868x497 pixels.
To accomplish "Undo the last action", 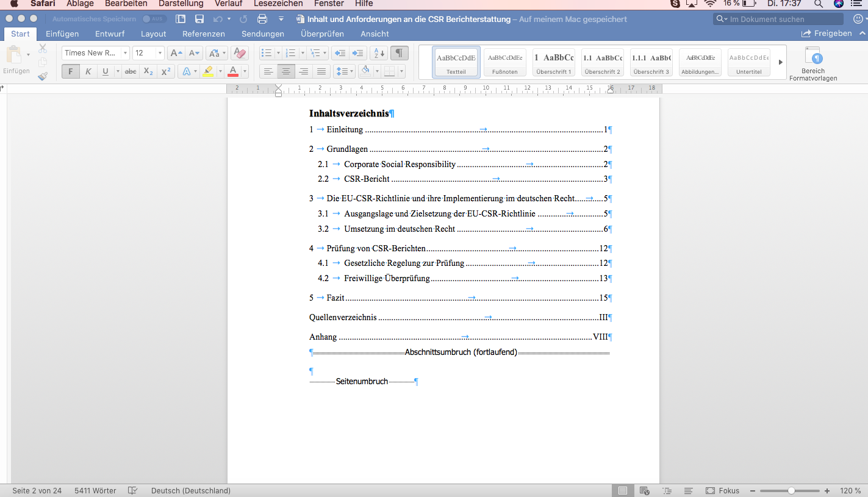I will coord(218,19).
